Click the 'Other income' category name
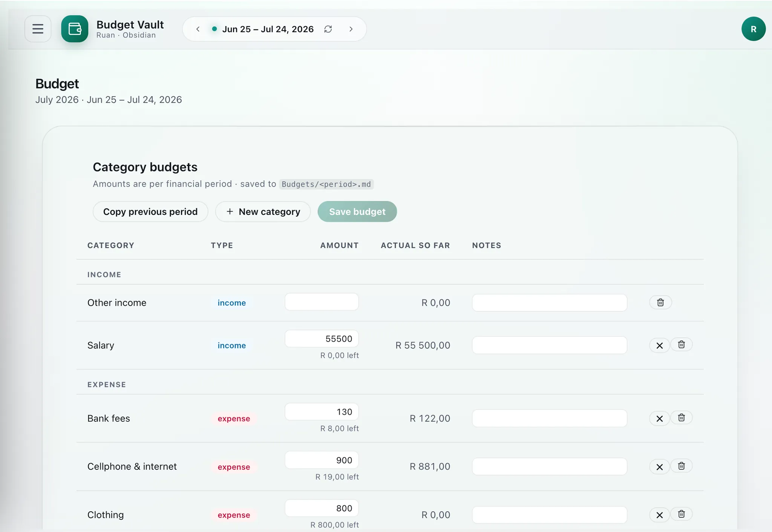The height and width of the screenshot is (532, 772). pyautogui.click(x=117, y=303)
